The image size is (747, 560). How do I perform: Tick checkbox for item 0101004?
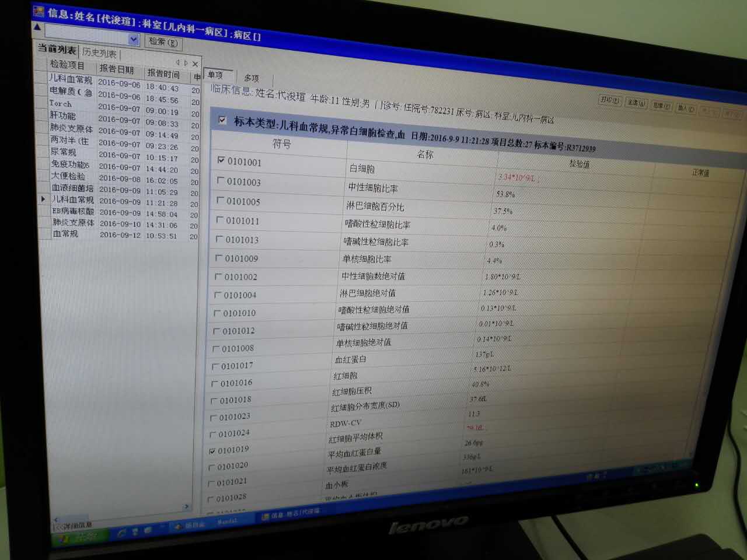[x=217, y=295]
